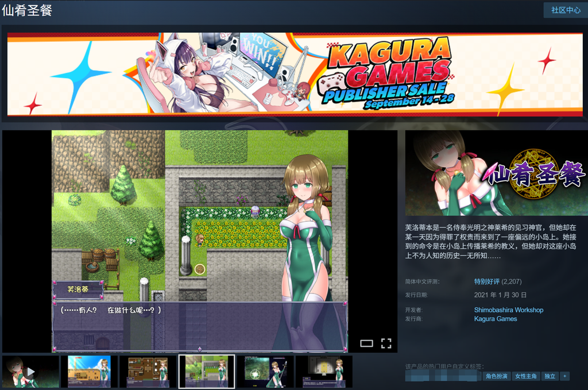Open the 女性主角 tag
Screen dimensions: 588x390
tap(526, 376)
